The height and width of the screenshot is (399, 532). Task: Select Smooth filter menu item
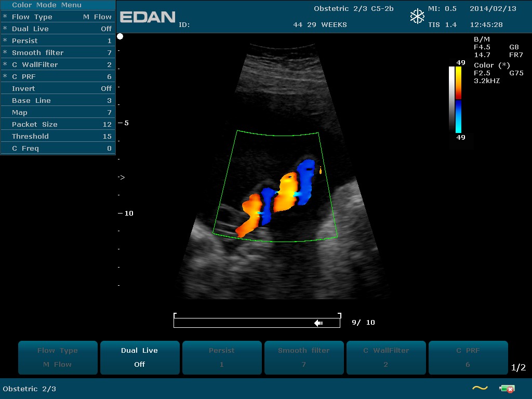click(58, 53)
